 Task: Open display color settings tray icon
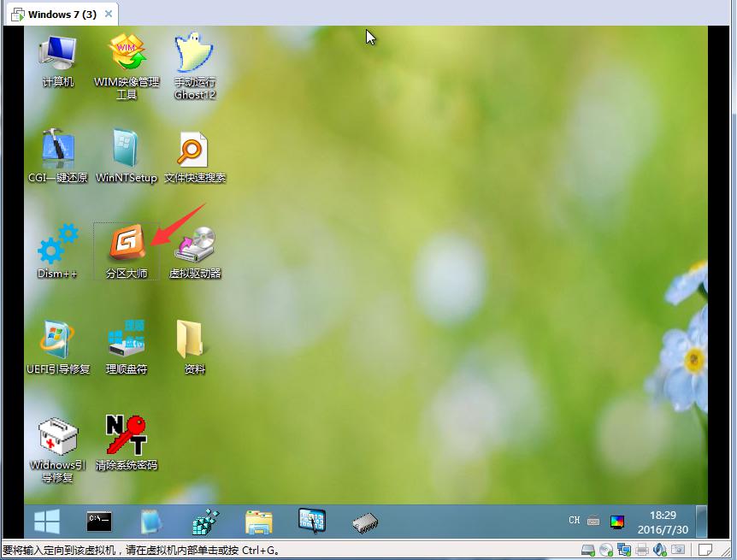617,522
